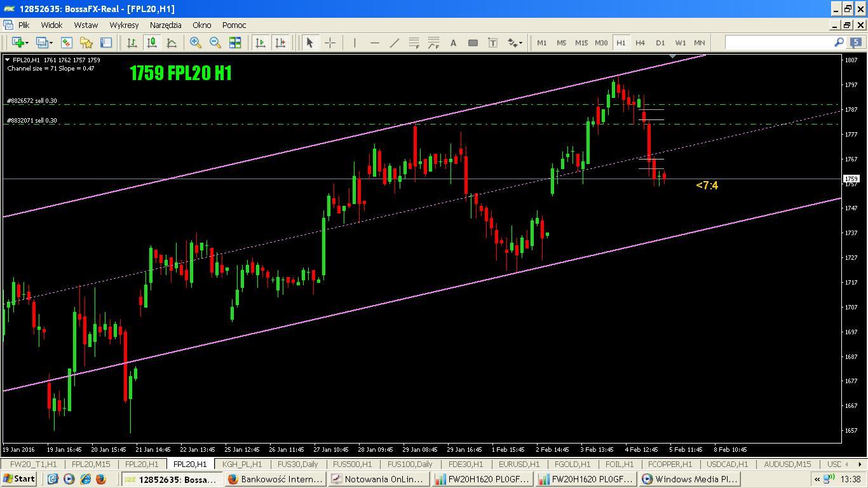The height and width of the screenshot is (488, 868).
Task: Draw a vertical line
Action: point(355,43)
